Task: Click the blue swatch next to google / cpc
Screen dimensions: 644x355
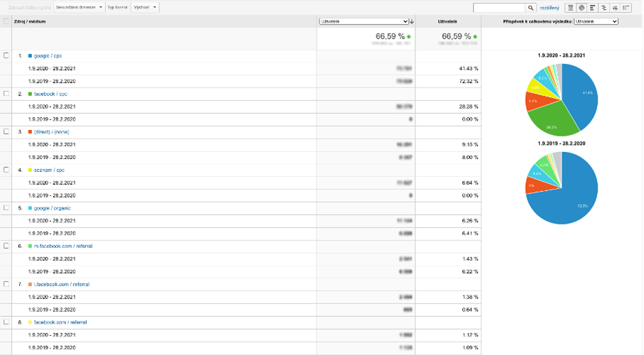Action: (30, 56)
